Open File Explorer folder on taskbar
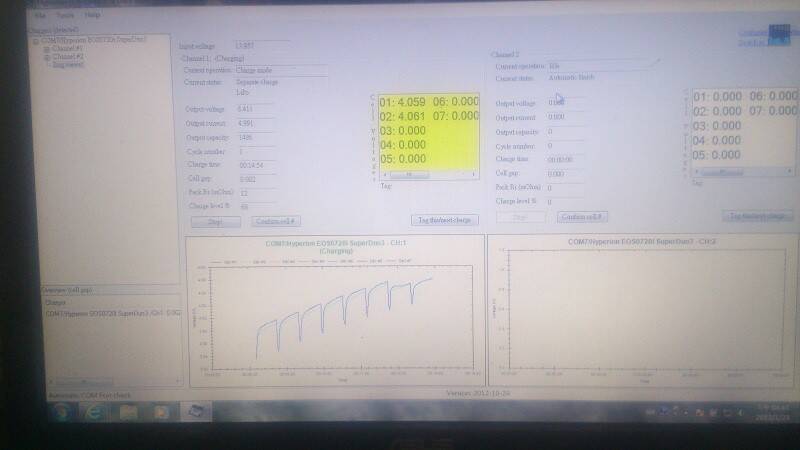800x450 pixels. pos(128,412)
